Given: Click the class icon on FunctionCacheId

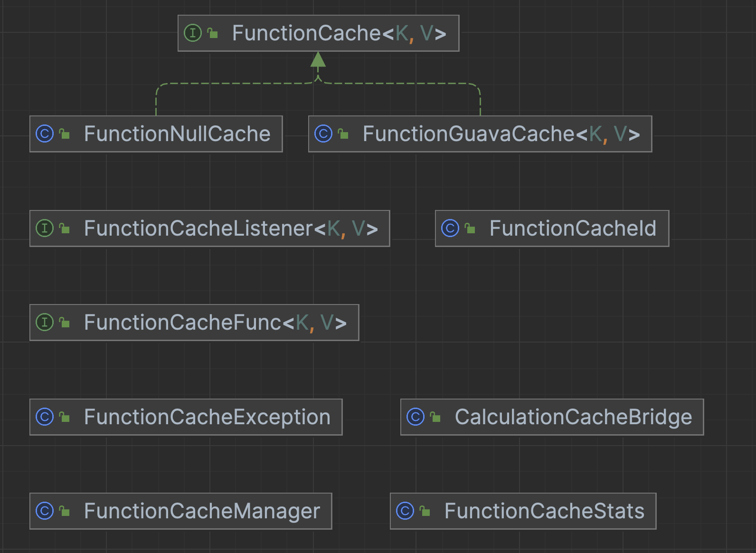Looking at the screenshot, I should click(x=450, y=229).
